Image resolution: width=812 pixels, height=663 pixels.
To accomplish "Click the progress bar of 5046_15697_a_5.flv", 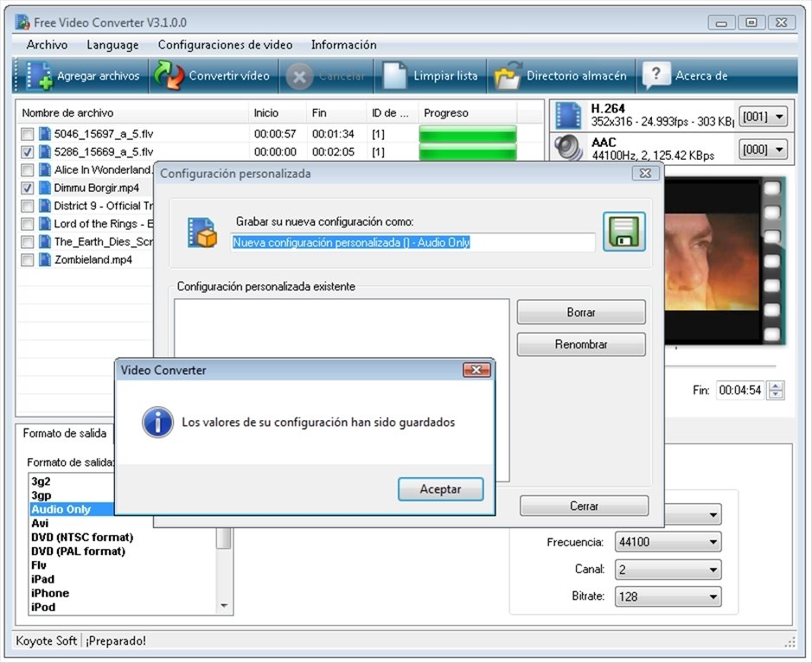I will point(468,134).
